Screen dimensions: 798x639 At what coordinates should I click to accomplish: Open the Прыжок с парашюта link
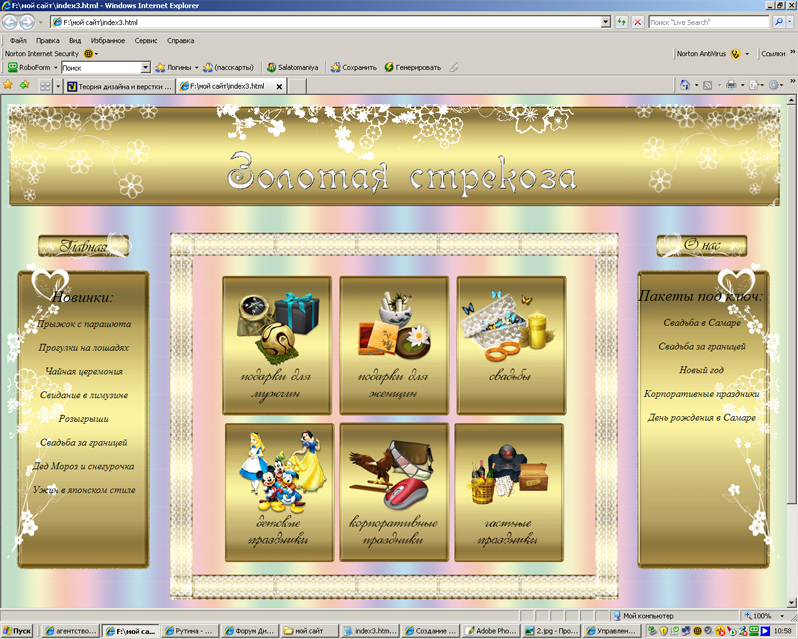84,324
